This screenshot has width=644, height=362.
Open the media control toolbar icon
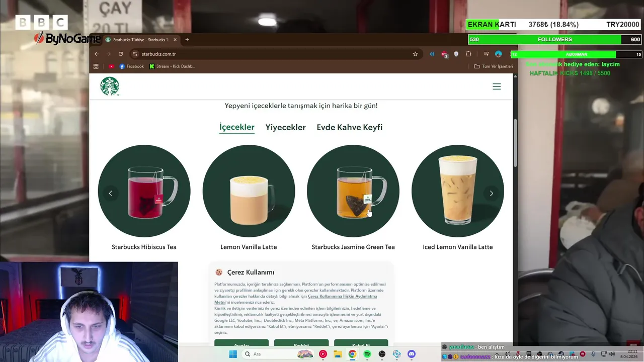coord(486,54)
